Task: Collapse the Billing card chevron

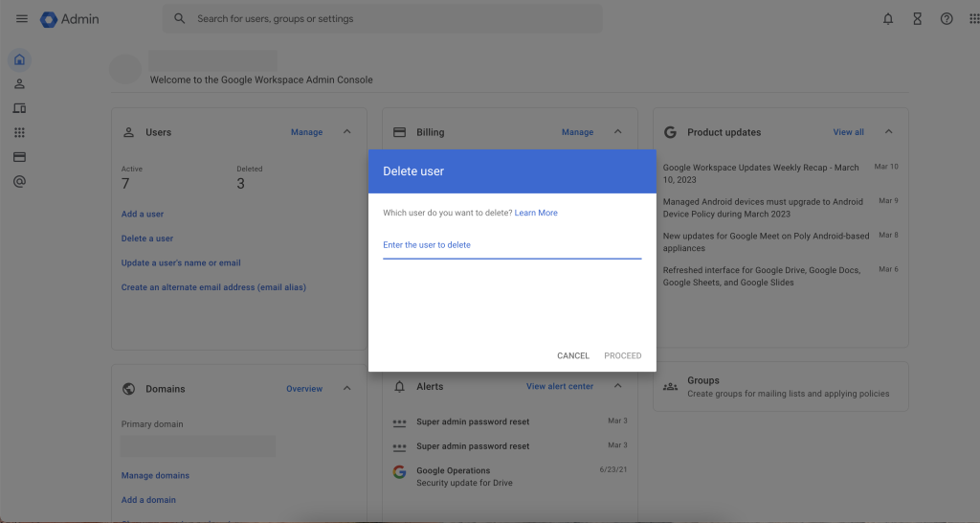Action: (617, 132)
